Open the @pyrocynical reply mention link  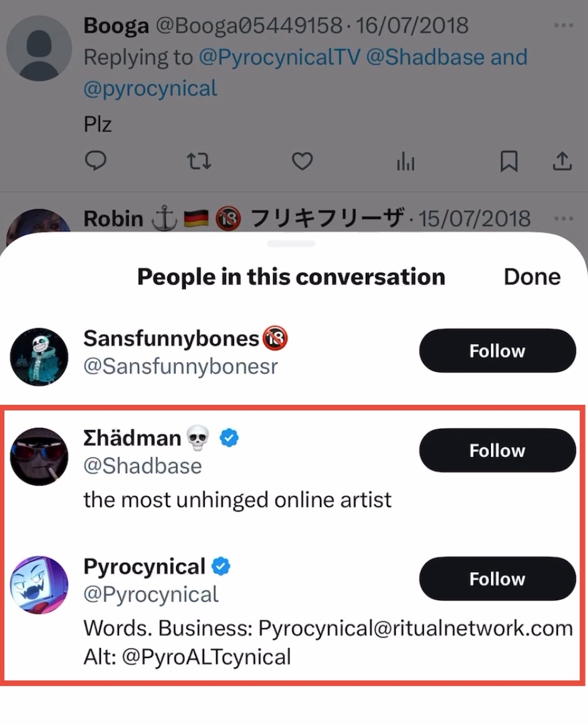click(x=150, y=88)
